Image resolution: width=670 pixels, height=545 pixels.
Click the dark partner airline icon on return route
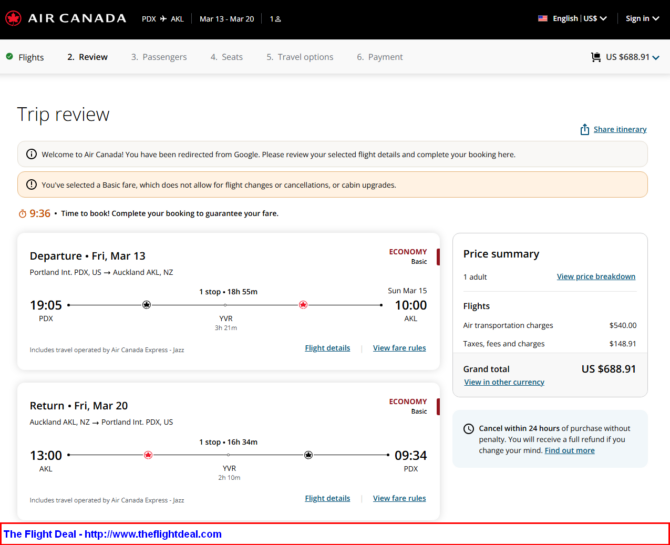click(x=309, y=455)
